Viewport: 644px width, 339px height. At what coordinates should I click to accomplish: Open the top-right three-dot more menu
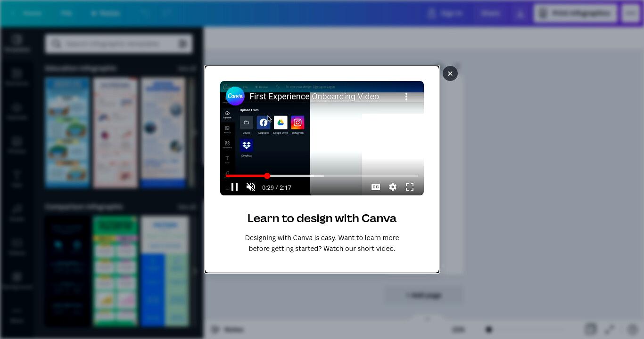[631, 13]
